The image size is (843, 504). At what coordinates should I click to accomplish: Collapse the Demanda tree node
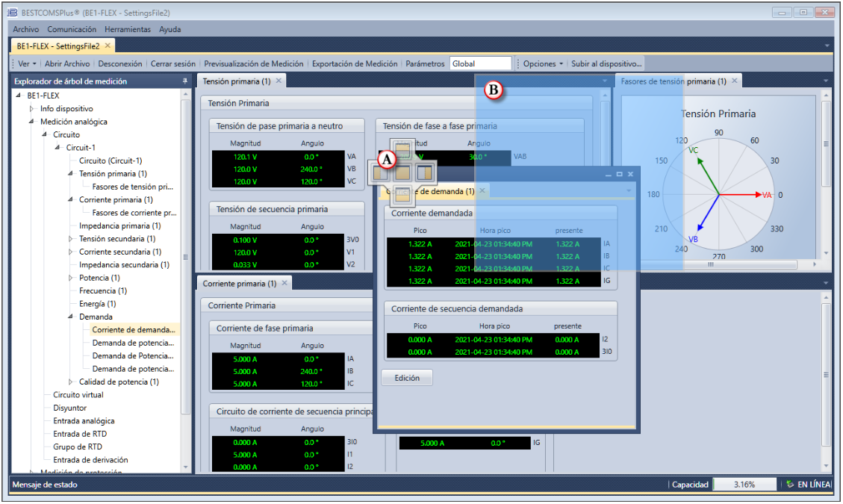[x=72, y=317]
